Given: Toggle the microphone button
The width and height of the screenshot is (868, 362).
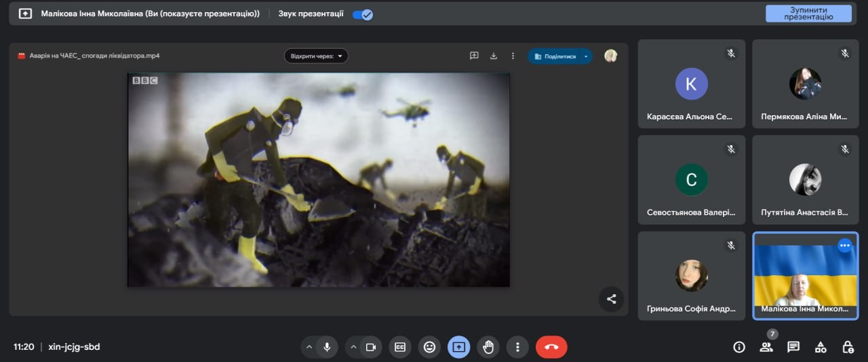Looking at the screenshot, I should pyautogui.click(x=327, y=347).
